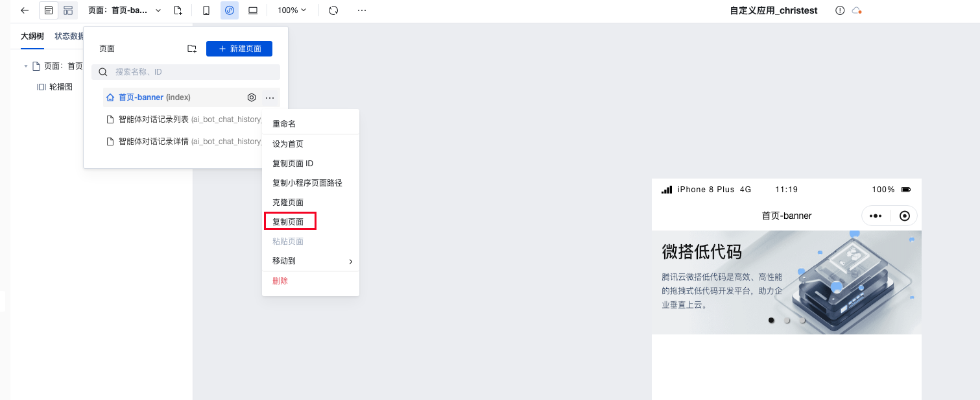
Task: Switch to outline panel view icon
Action: (x=49, y=10)
